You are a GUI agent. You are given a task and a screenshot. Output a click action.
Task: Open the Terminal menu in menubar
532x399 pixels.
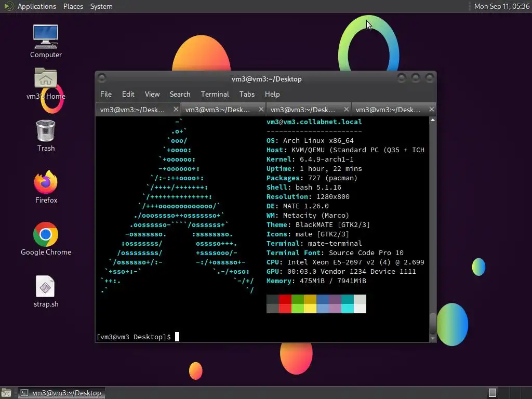click(x=215, y=95)
